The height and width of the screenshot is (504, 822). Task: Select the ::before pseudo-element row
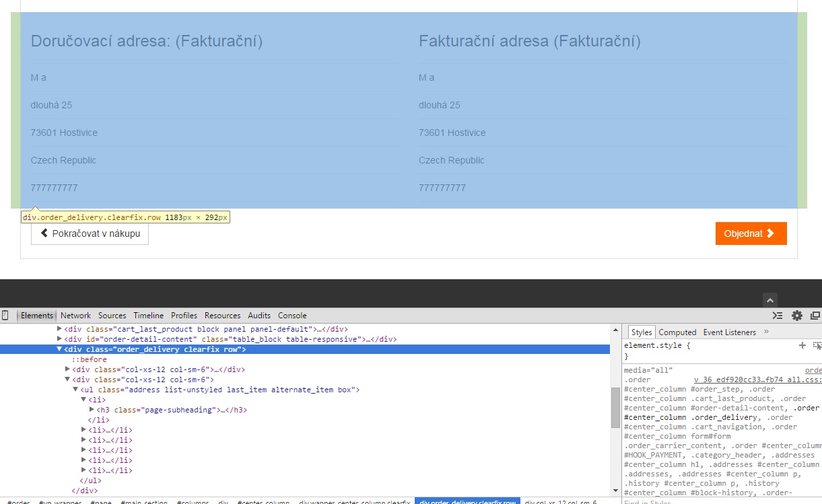89,359
